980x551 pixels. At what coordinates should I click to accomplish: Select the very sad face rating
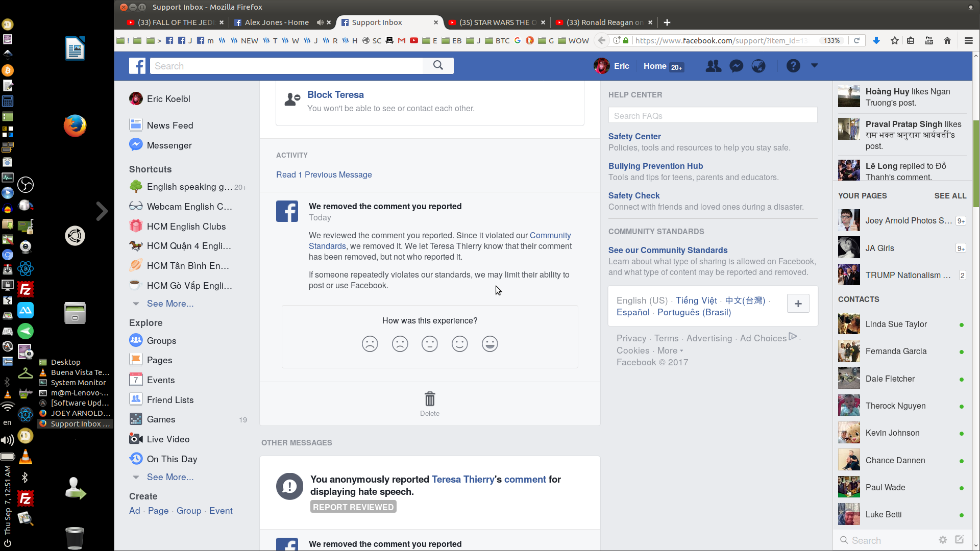coord(370,344)
